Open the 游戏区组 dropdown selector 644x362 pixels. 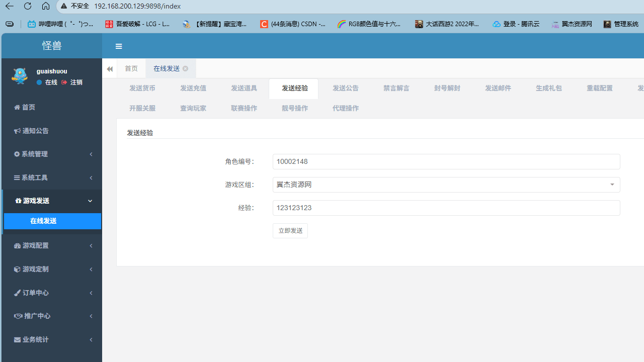click(x=612, y=185)
